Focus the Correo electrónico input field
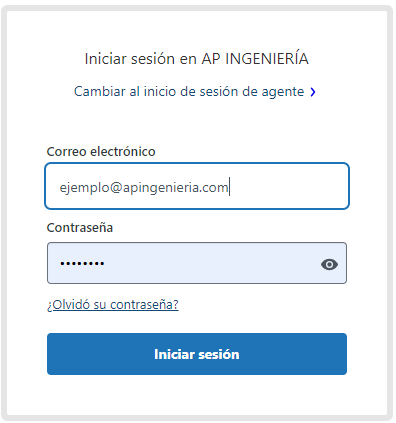Screen dimensions: 396x423 197,186
